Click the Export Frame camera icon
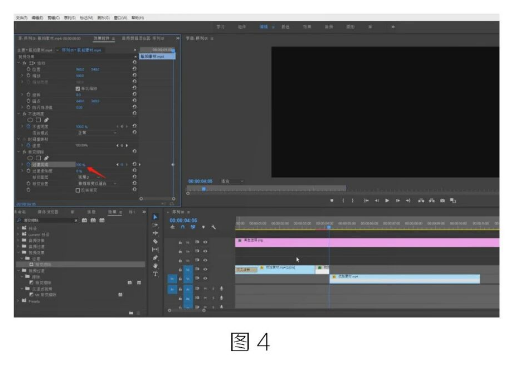The height and width of the screenshot is (365, 513). pos(442,201)
